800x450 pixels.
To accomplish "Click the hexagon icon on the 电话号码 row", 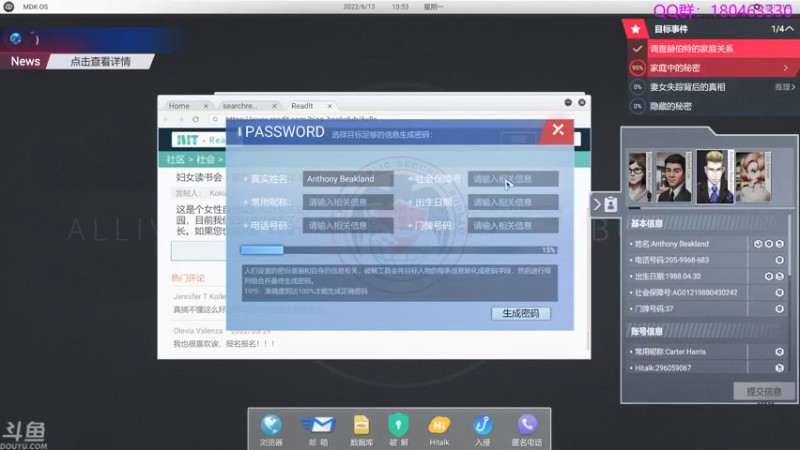I will (779, 260).
